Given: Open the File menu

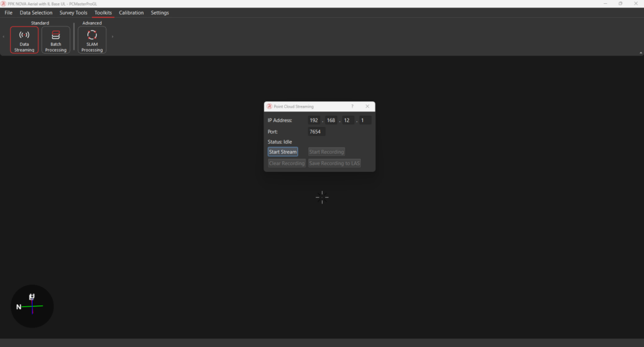Looking at the screenshot, I should click(x=8, y=13).
